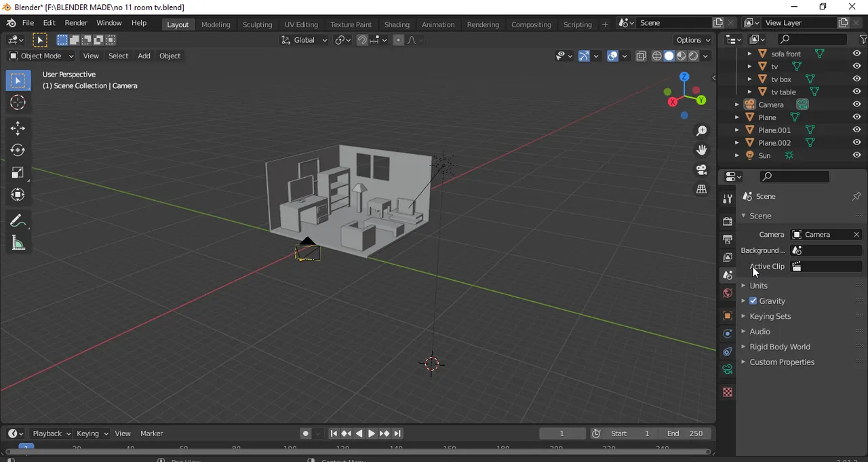Hide the tv box object via eye
Screen dimensions: 868x462
[856, 79]
